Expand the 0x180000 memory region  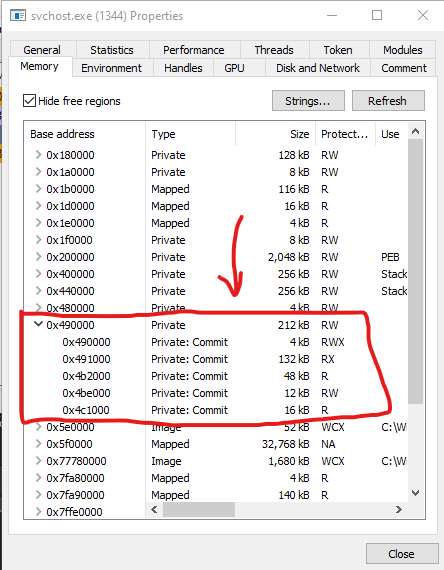coord(38,155)
